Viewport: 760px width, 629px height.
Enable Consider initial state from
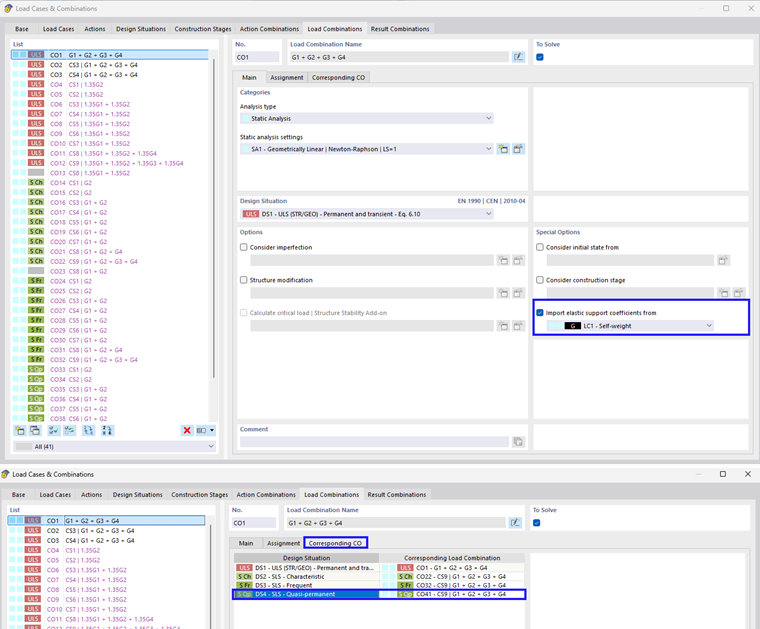pyautogui.click(x=540, y=247)
